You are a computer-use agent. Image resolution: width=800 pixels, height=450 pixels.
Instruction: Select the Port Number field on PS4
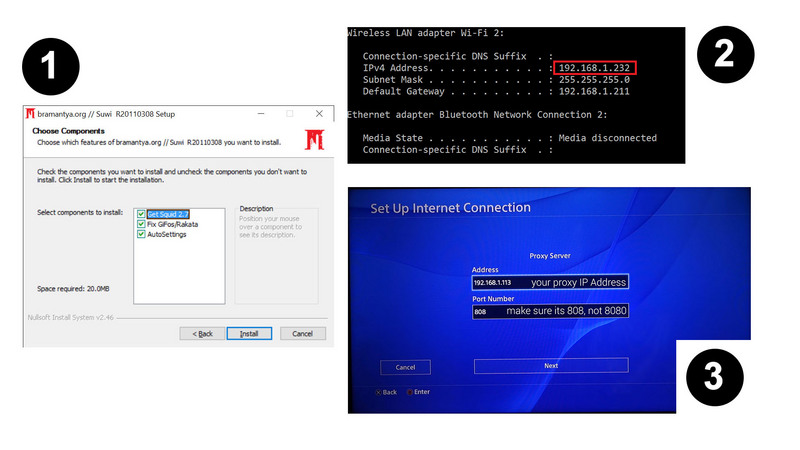(x=550, y=311)
